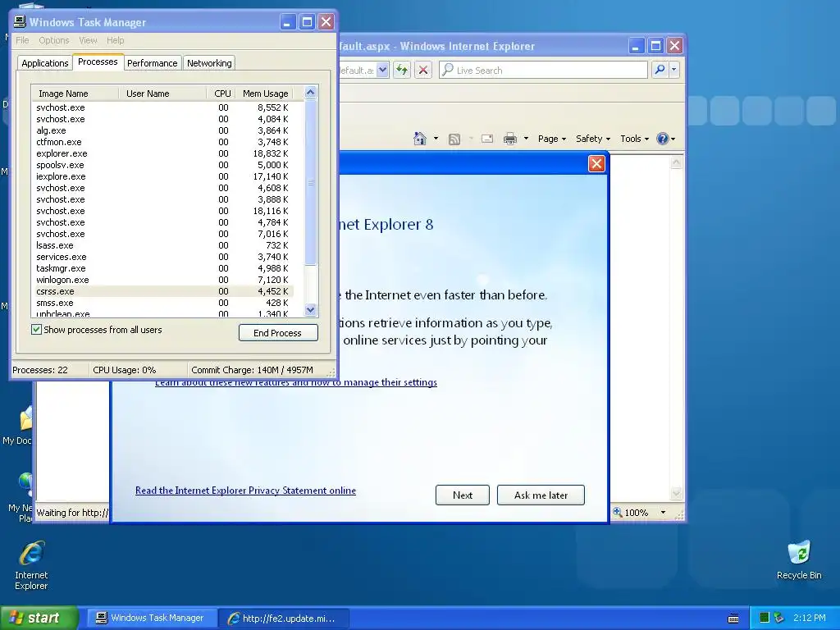Open search provider dropdown arrow in IE
This screenshot has height=630, width=840.
pos(674,70)
